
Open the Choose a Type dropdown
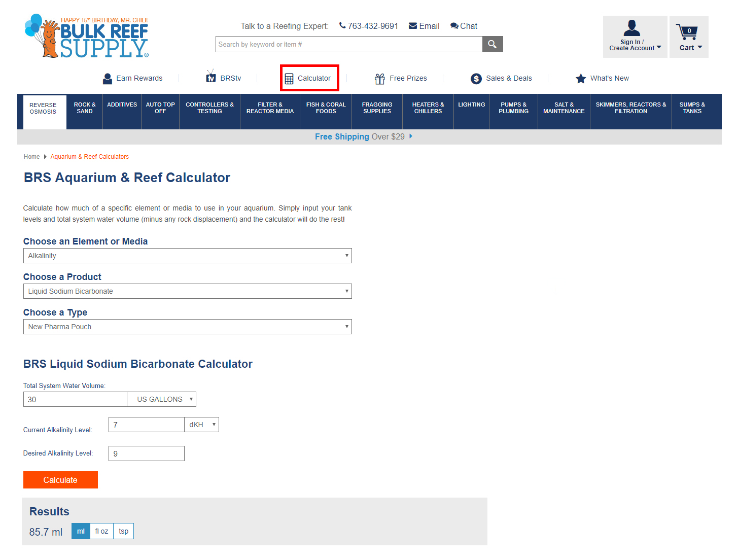pyautogui.click(x=188, y=327)
